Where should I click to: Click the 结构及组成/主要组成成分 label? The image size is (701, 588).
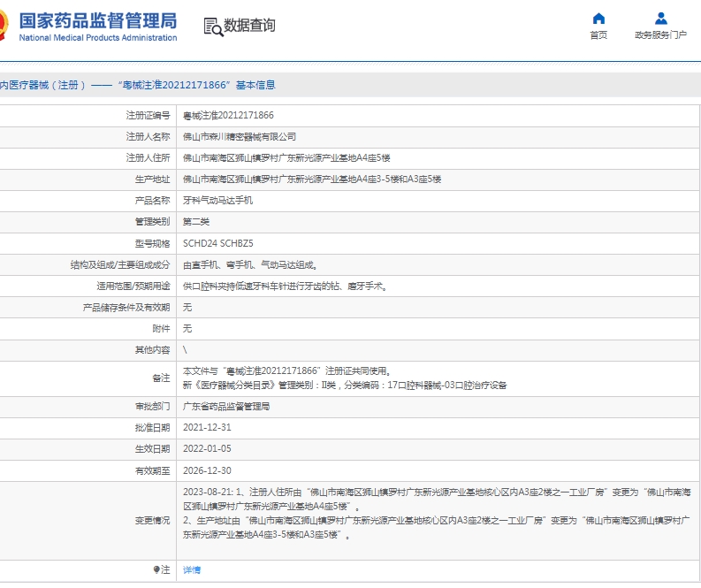120,265
